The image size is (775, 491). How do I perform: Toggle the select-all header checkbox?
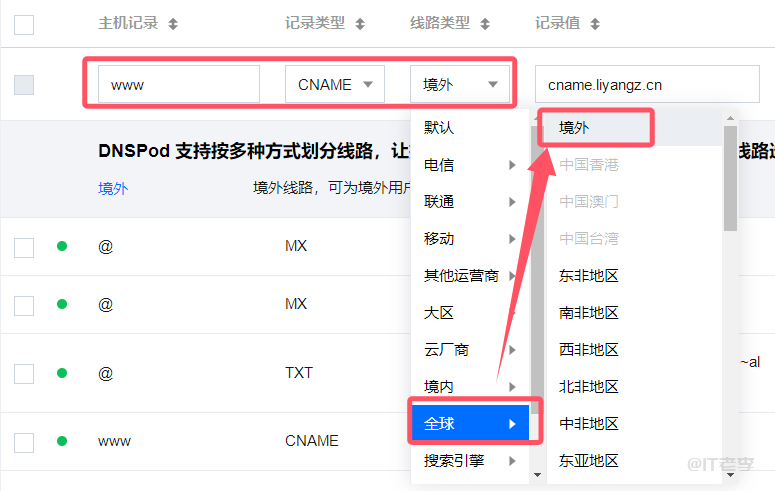pyautogui.click(x=24, y=24)
